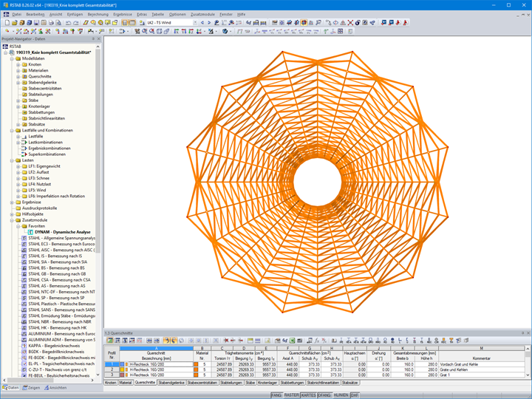532x399 pixels.
Task: Toggle the OFANG status bar button
Action: pyautogui.click(x=324, y=395)
